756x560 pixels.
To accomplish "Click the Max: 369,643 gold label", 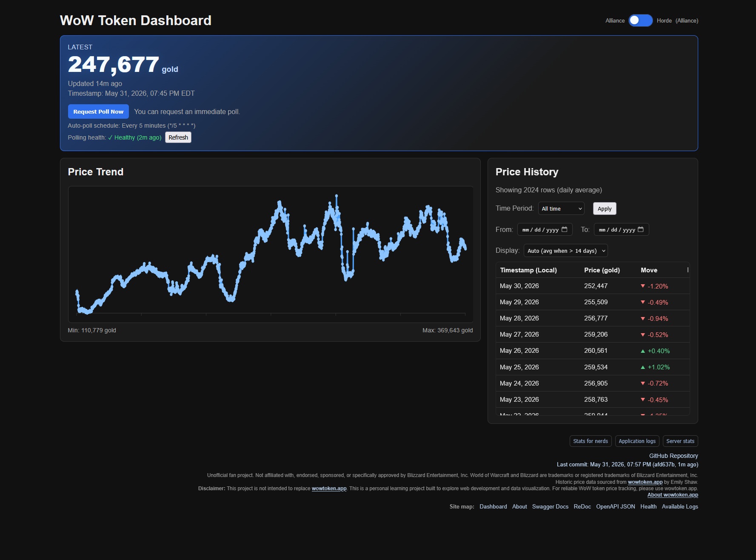I will 448,330.
